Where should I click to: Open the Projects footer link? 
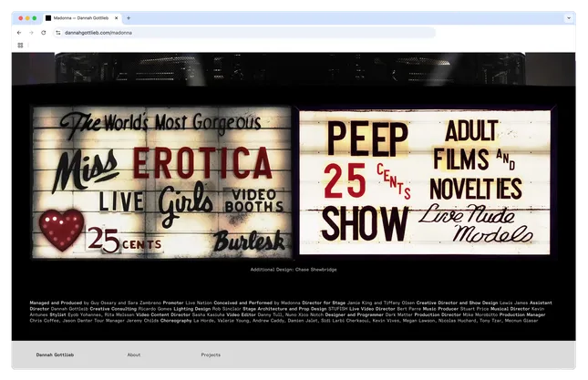pos(211,354)
